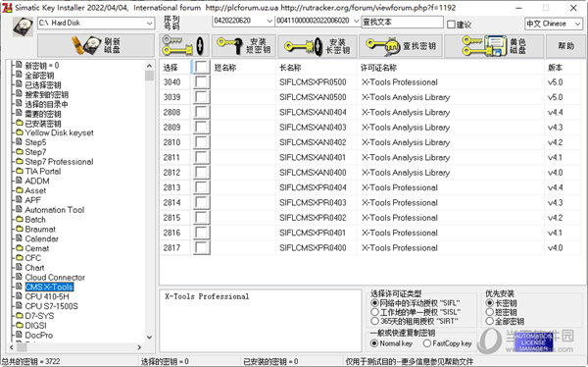
Task: Click SIFLCMSXPR0500 long name cell
Action: click(313, 82)
